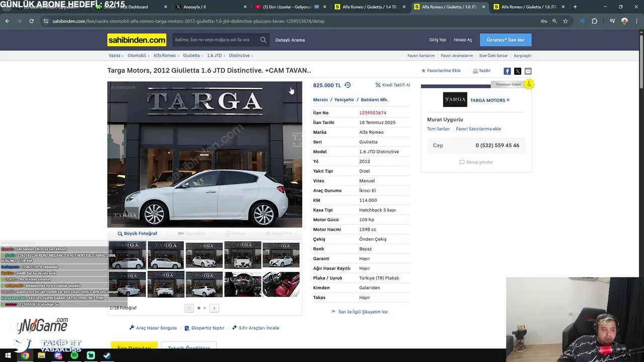Go back with the browser back arrow
The width and height of the screenshot is (644, 362).
tap(7, 21)
